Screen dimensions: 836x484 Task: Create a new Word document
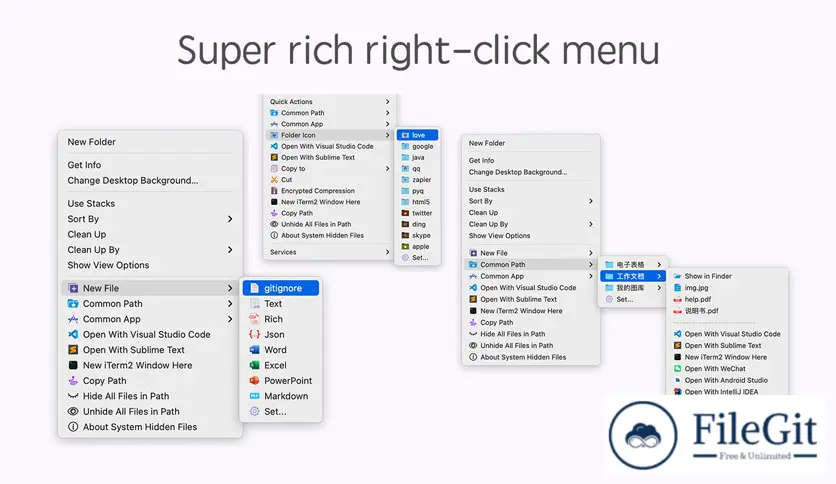coord(281,350)
